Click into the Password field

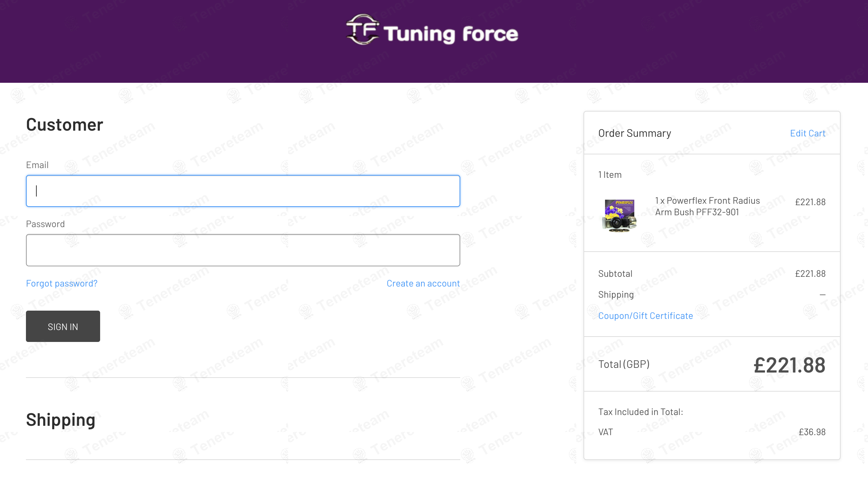point(243,250)
